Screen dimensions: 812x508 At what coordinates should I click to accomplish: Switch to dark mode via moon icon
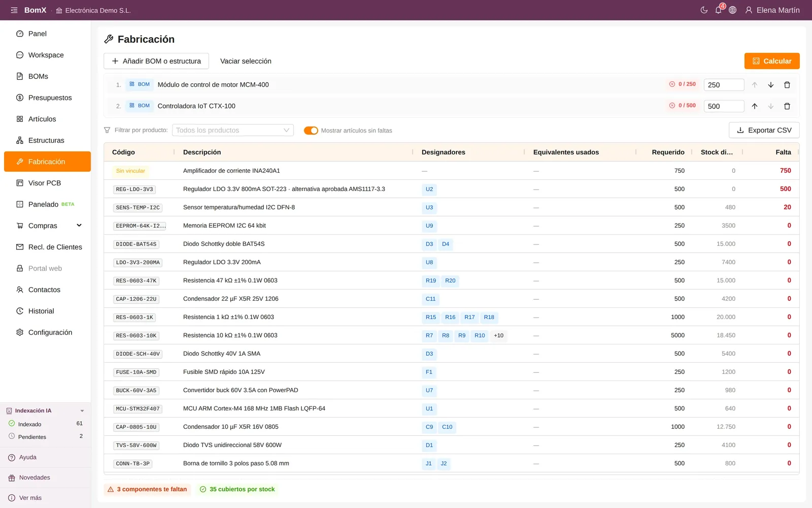click(704, 10)
